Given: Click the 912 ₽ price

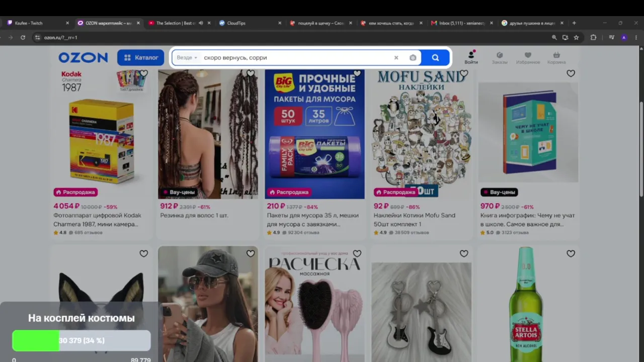Looking at the screenshot, I should point(169,206).
